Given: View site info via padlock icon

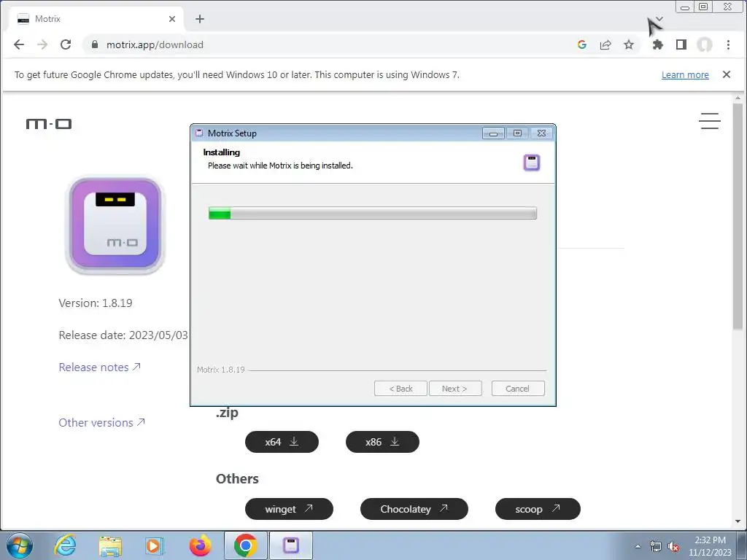Looking at the screenshot, I should pyautogui.click(x=95, y=44).
